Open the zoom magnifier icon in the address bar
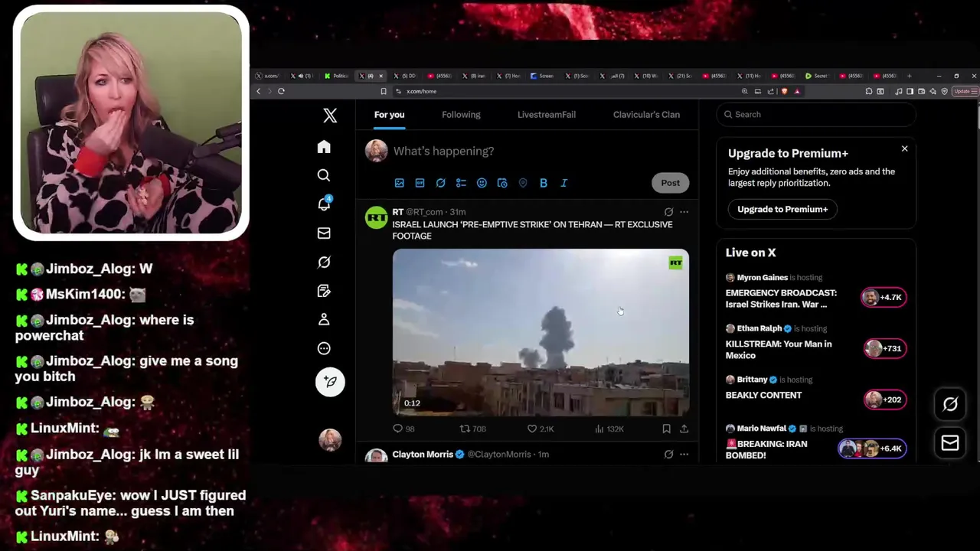Image resolution: width=980 pixels, height=551 pixels. (x=744, y=91)
